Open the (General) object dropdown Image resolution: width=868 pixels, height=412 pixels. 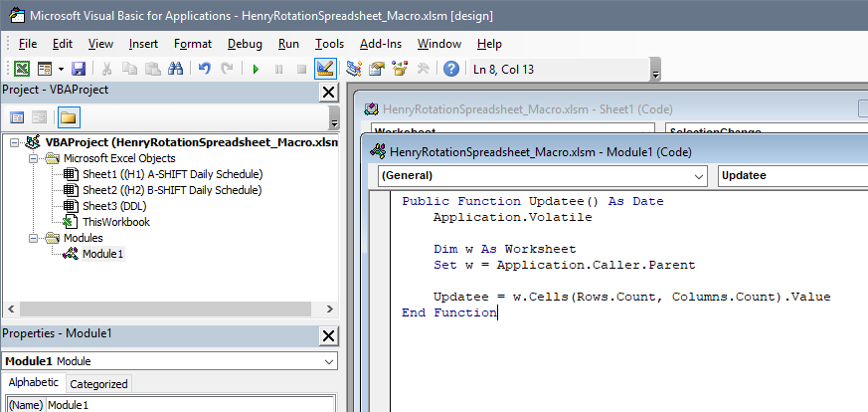point(700,175)
